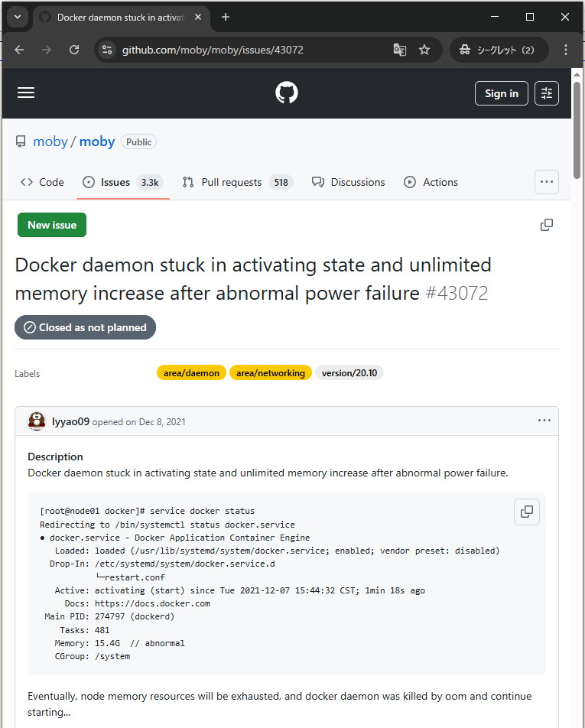Open the moby organization link

coord(50,141)
